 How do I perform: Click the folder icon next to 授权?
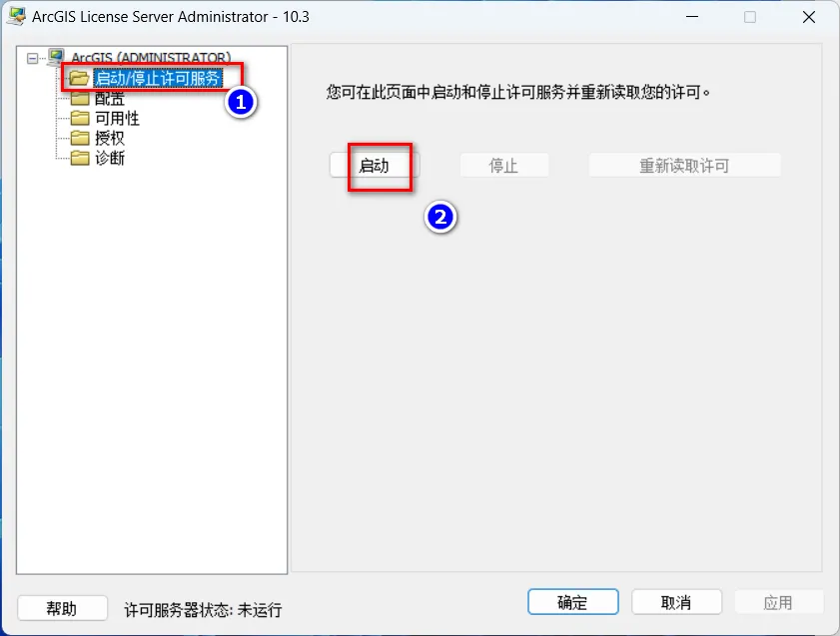(x=80, y=138)
